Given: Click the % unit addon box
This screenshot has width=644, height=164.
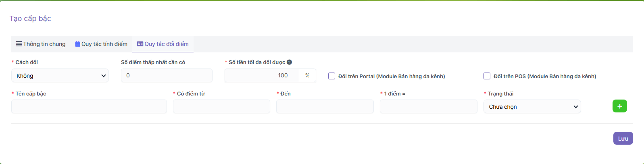Looking at the screenshot, I should (x=307, y=75).
